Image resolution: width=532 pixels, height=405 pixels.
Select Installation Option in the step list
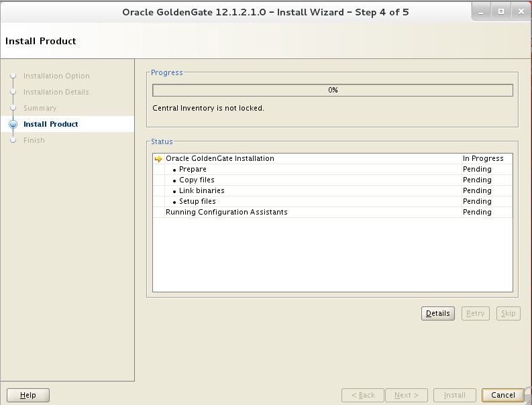[x=56, y=76]
